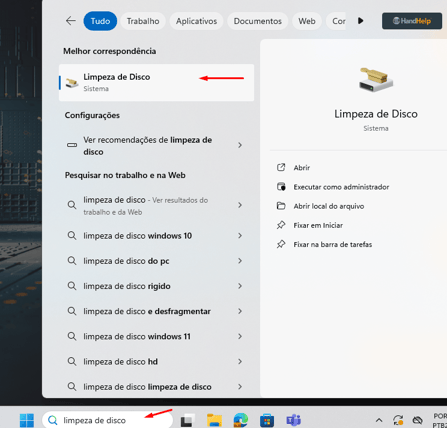Click search icon beside do pc suggestion
Screen dimensions: 447x428
(x=72, y=261)
